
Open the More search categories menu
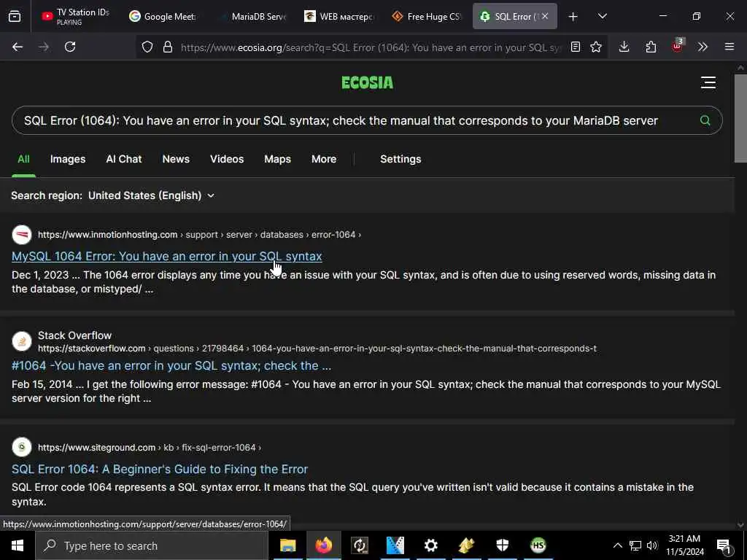point(324,159)
